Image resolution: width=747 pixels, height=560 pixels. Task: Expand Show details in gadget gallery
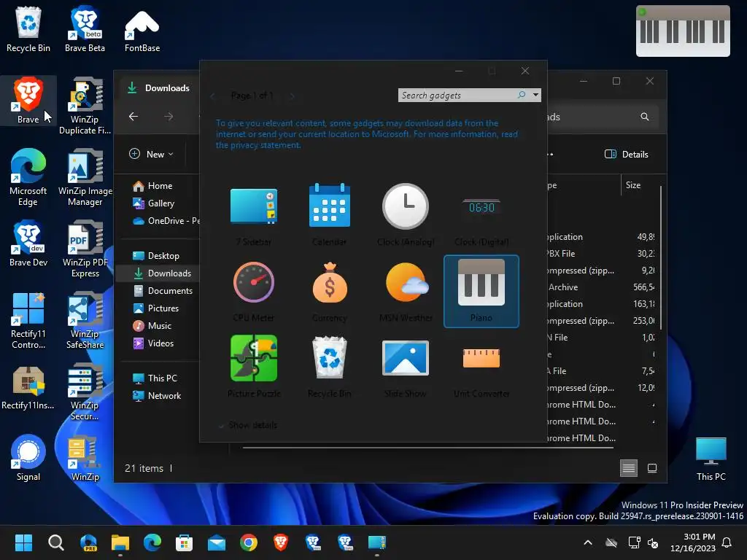click(x=248, y=425)
